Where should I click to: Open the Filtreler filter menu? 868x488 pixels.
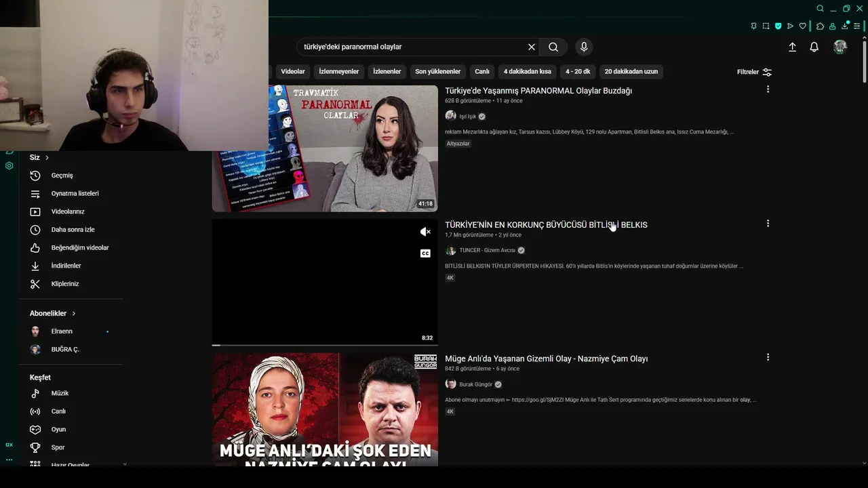click(754, 72)
